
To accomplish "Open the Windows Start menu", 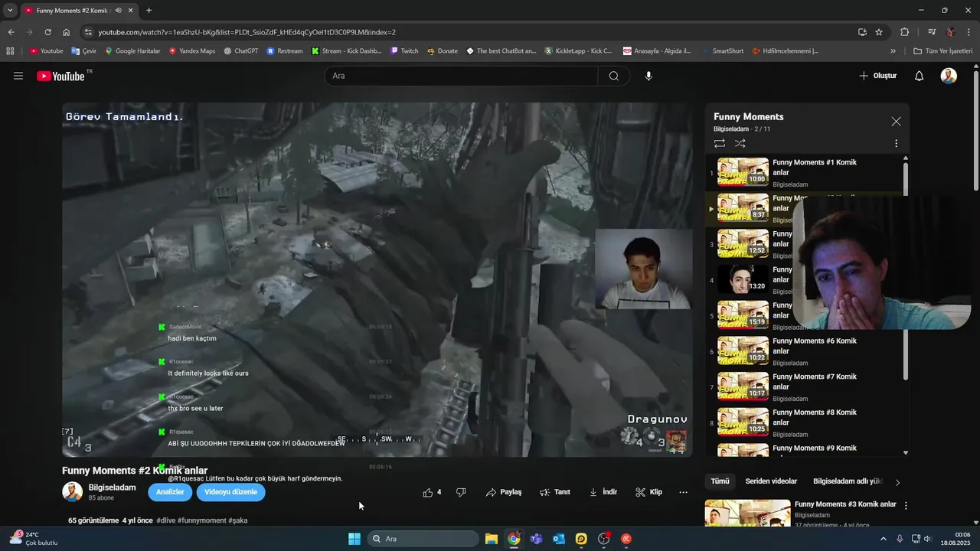I will click(354, 539).
